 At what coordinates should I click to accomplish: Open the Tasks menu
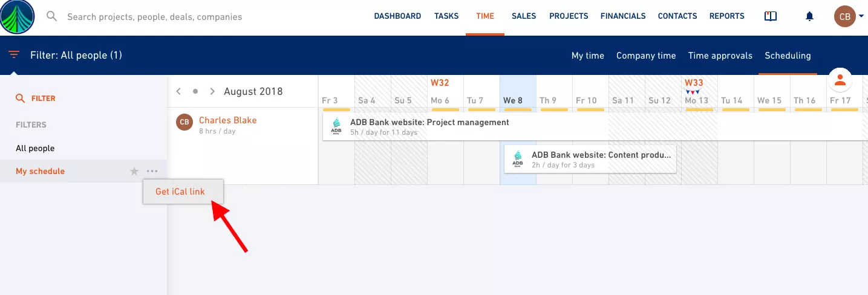pos(446,16)
